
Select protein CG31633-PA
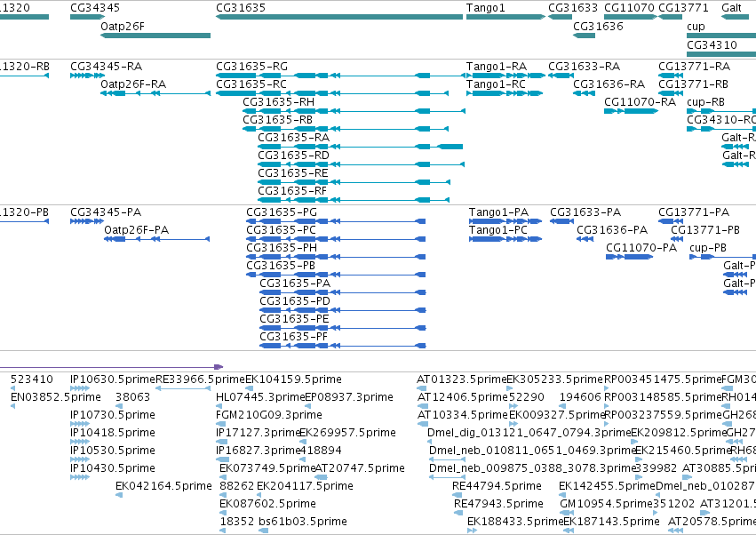(561, 221)
